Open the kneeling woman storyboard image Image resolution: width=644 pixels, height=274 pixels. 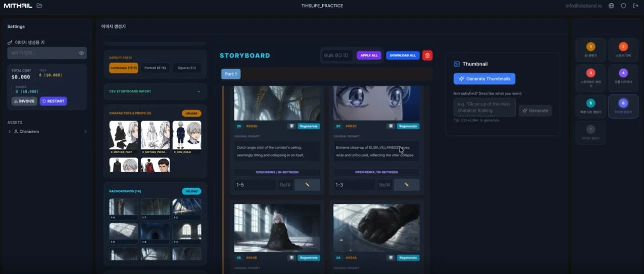[277, 228]
